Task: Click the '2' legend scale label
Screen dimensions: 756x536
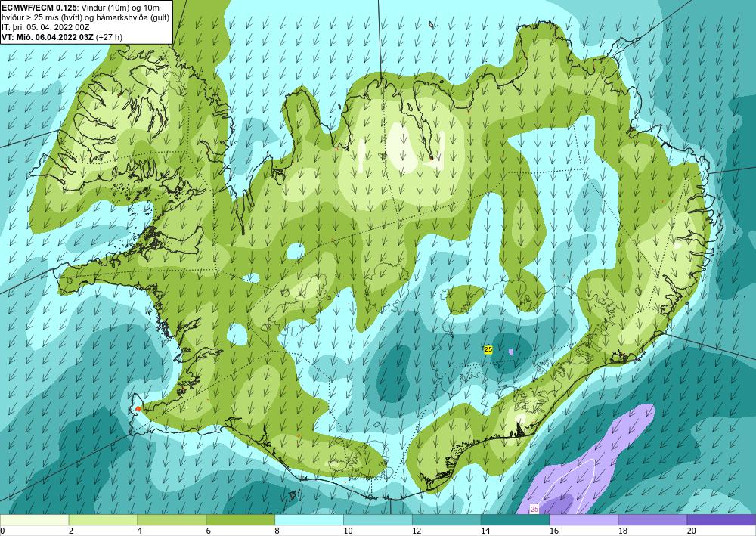Action: tap(71, 531)
